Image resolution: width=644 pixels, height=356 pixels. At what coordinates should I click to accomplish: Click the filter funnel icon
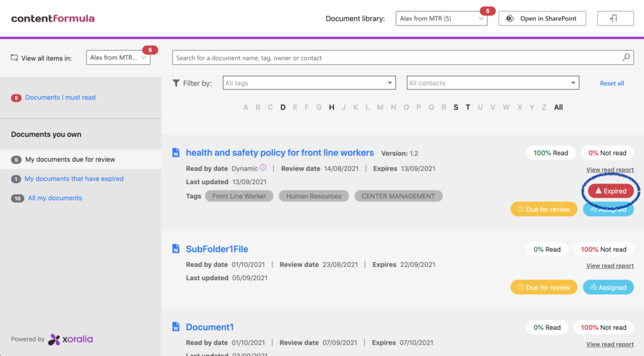pyautogui.click(x=176, y=83)
